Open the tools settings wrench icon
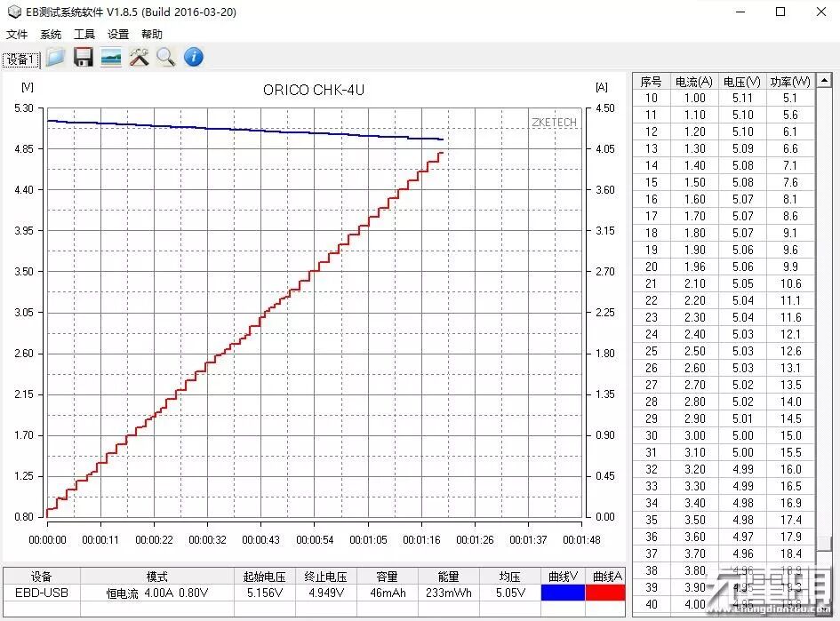Screen dimensions: 840x621 tap(139, 57)
